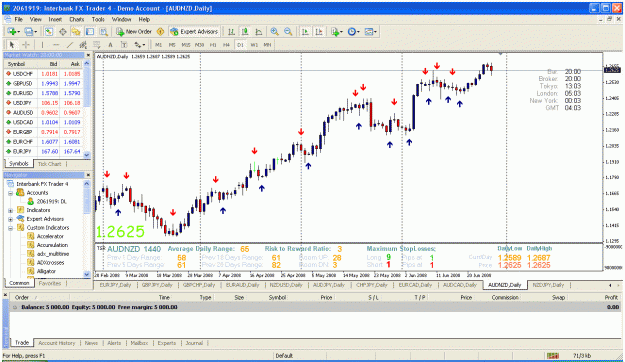Select the text label tool
Viewport: 625px width, 362px height.
tap(124, 45)
